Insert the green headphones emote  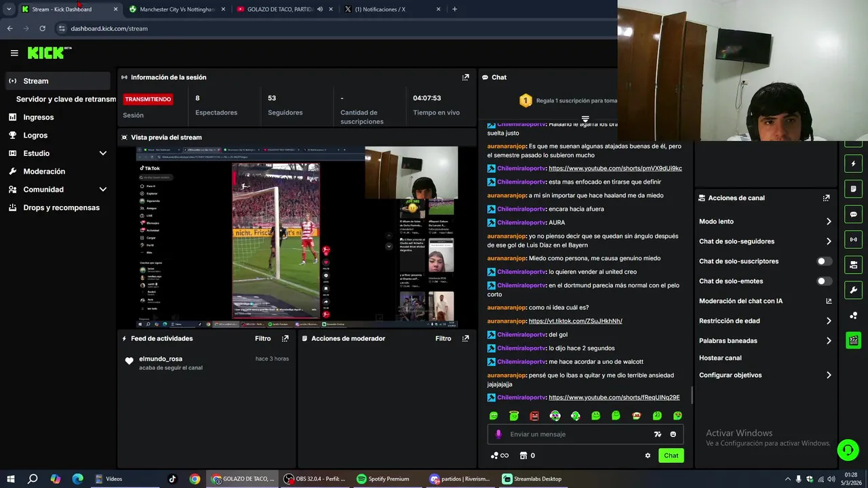tap(576, 415)
